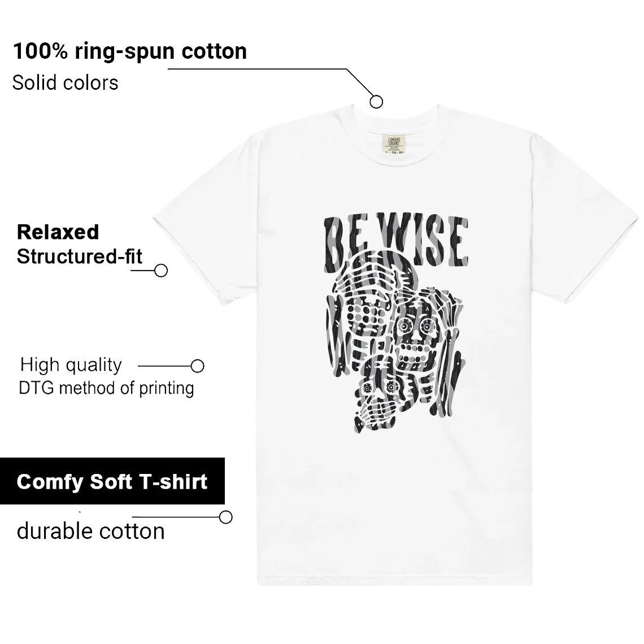
Task: Click the circle marker next to High quality
Action: [x=198, y=366]
